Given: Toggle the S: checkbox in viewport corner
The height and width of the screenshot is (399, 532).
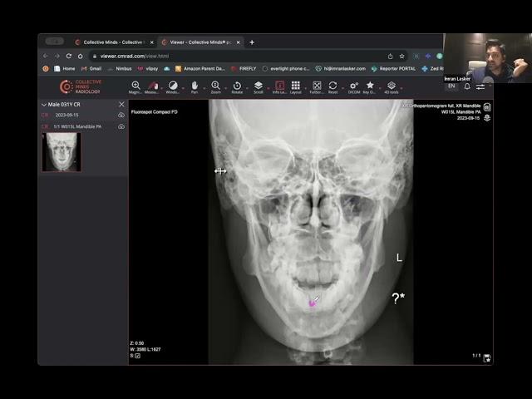Looking at the screenshot, I should click(137, 356).
